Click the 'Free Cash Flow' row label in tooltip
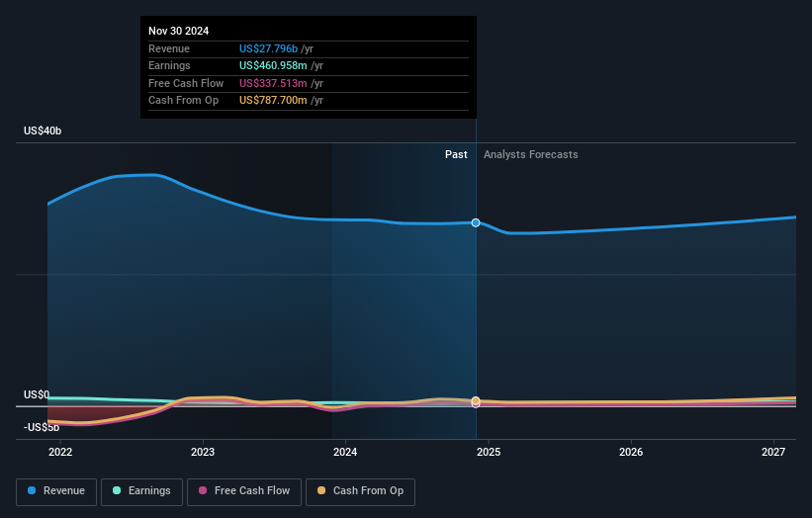812x518 pixels. coord(186,83)
